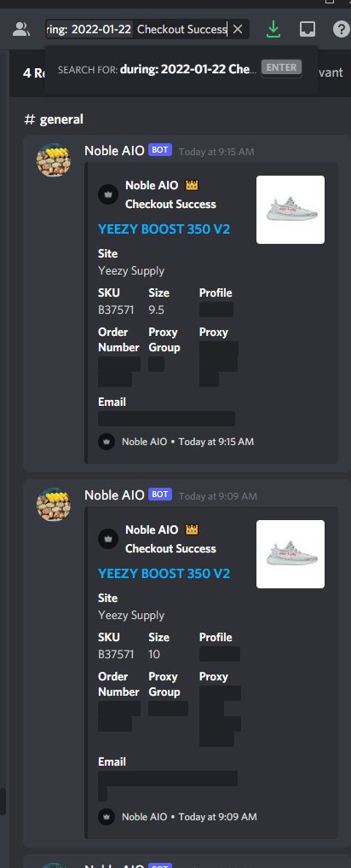Toggle the member list icon
The image size is (351, 868).
tap(21, 29)
